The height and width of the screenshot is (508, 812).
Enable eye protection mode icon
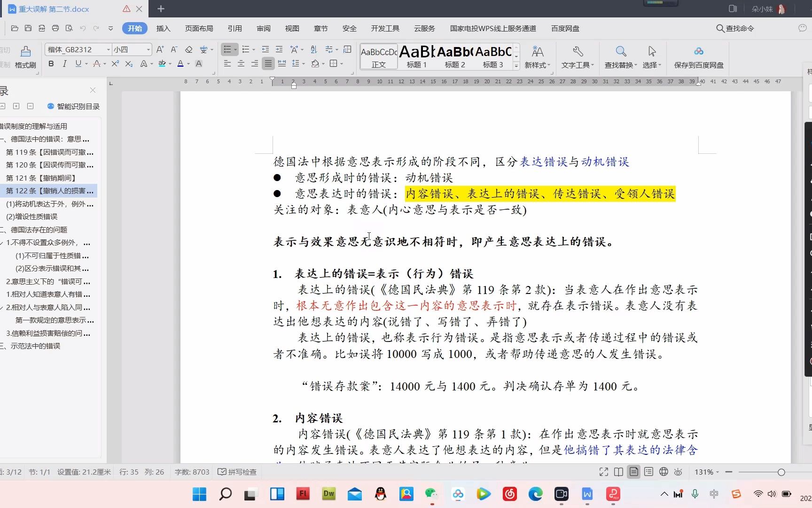[x=678, y=472]
